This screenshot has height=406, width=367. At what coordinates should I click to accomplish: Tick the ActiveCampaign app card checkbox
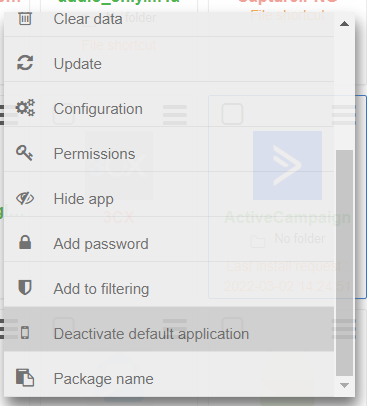point(232,114)
